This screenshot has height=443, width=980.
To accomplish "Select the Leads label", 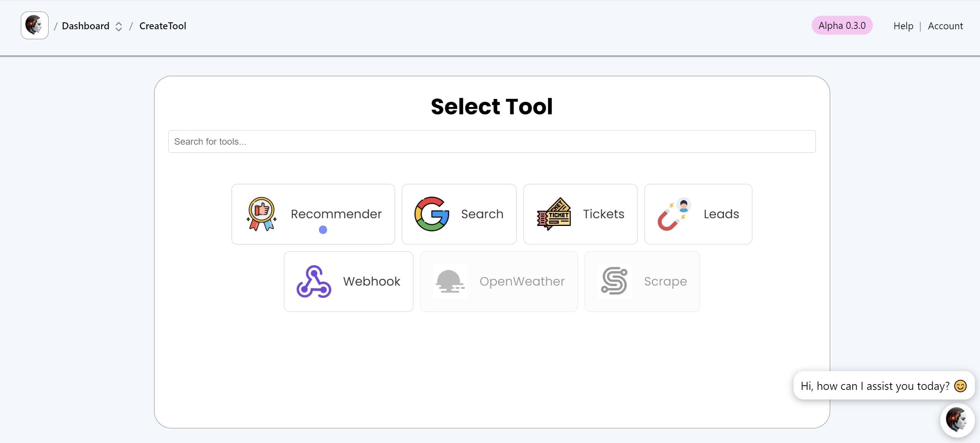I will pos(722,214).
